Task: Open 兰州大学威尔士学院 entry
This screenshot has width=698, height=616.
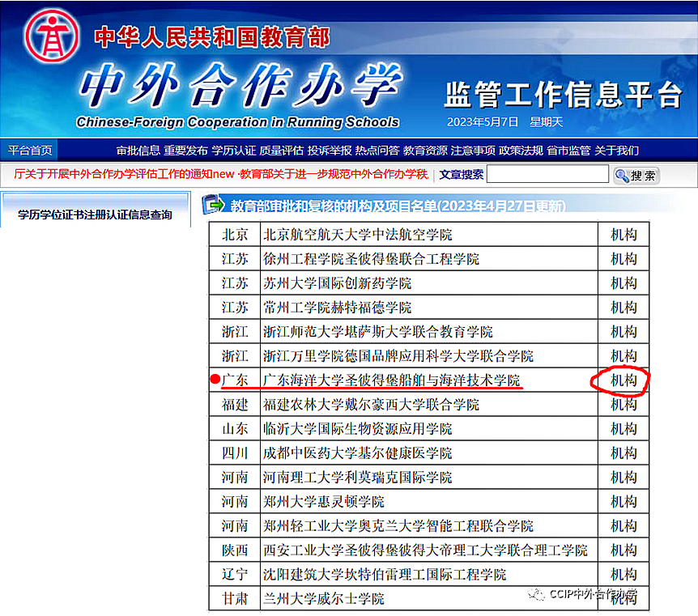Action: tap(324, 599)
